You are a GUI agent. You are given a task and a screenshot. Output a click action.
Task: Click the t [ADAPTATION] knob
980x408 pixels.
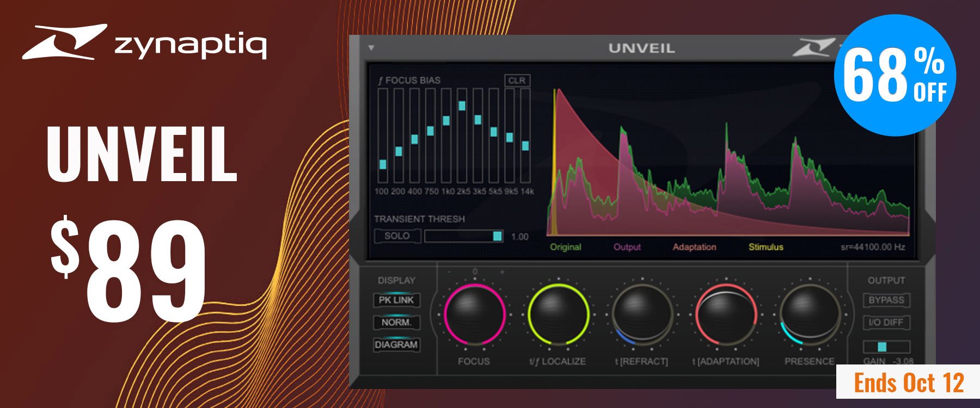pos(726,314)
